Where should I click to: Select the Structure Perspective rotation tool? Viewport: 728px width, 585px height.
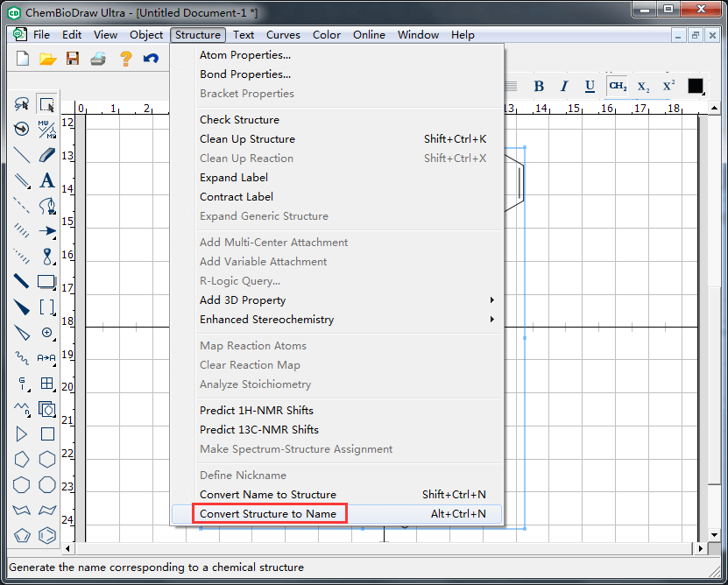pos(21,129)
